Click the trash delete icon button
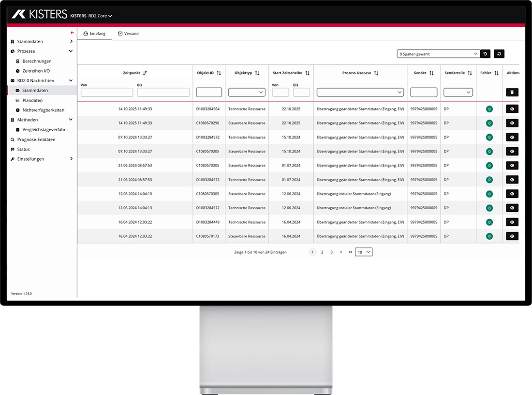Screen dimensions: 532x395 pyautogui.click(x=512, y=92)
